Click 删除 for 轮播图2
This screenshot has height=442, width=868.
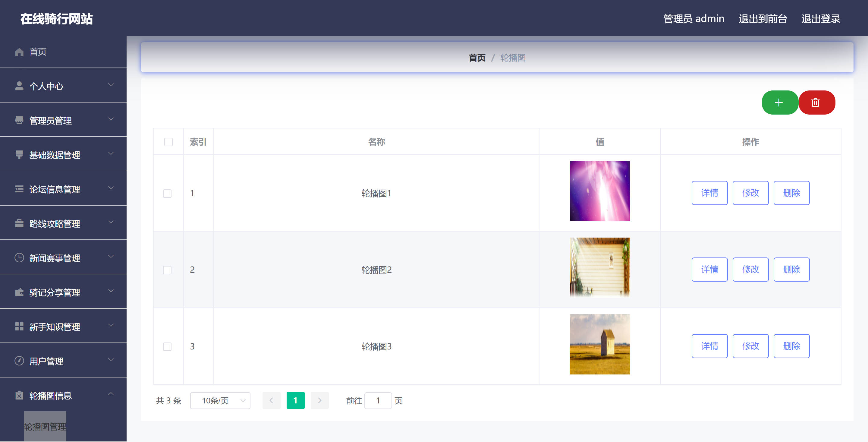tap(791, 269)
